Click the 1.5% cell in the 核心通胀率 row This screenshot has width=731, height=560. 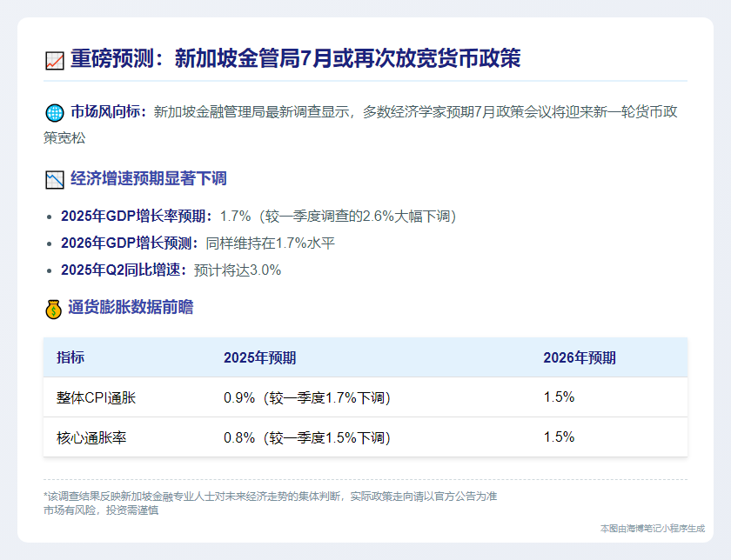tap(559, 437)
